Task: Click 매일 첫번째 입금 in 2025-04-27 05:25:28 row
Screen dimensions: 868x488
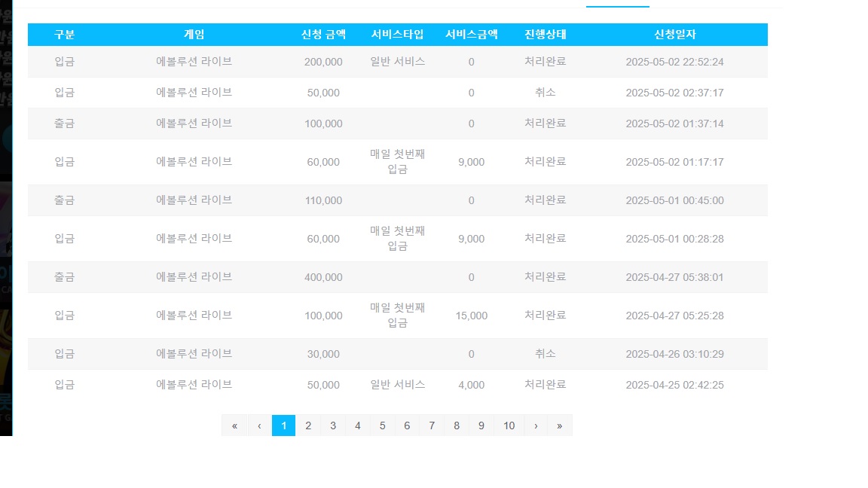Action: click(x=398, y=316)
